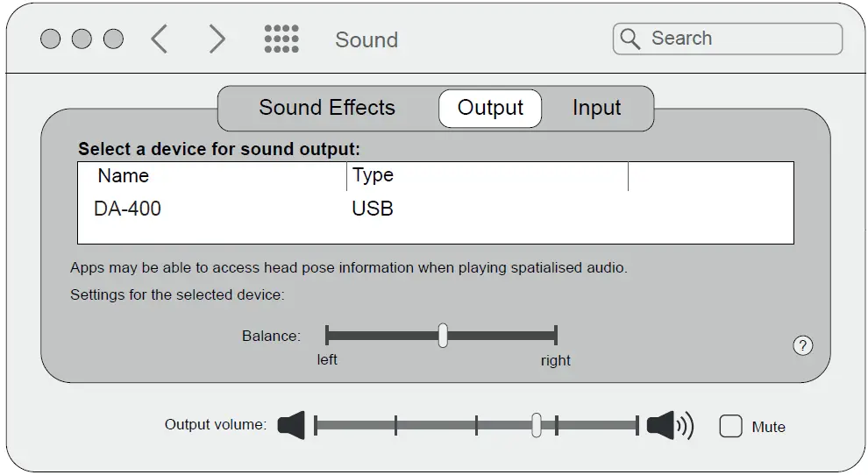Screen dimensions: 868x475
Task: Click the red close window button
Action: pos(51,39)
